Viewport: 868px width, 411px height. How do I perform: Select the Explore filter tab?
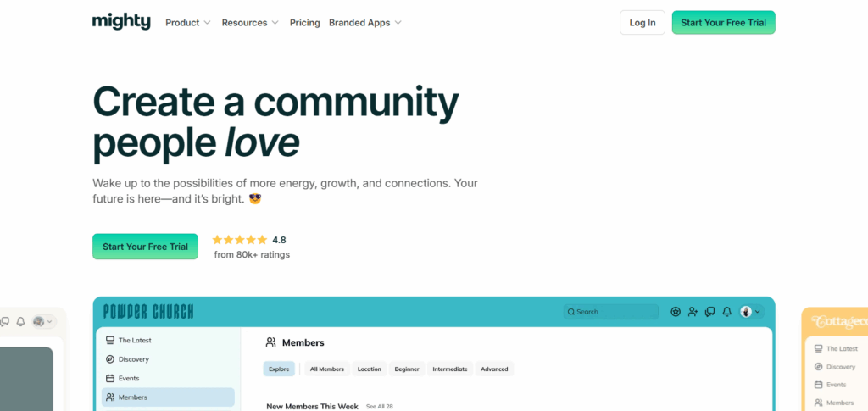click(x=279, y=369)
